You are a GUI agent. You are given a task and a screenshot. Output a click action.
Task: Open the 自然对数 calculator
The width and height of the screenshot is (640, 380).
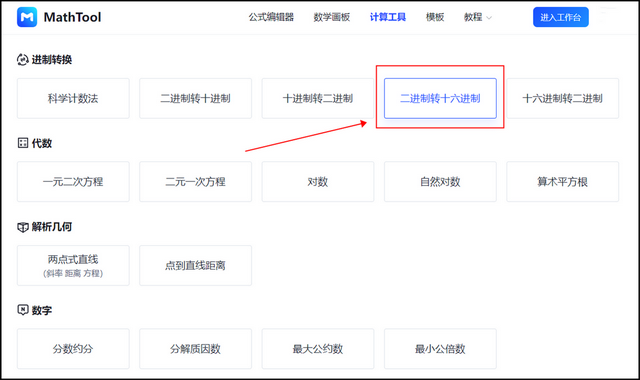pyautogui.click(x=440, y=182)
